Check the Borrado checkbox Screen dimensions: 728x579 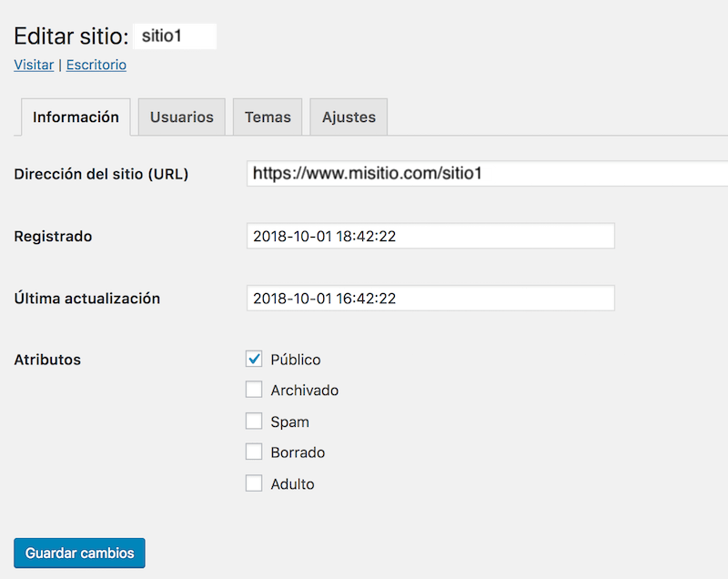tap(254, 452)
